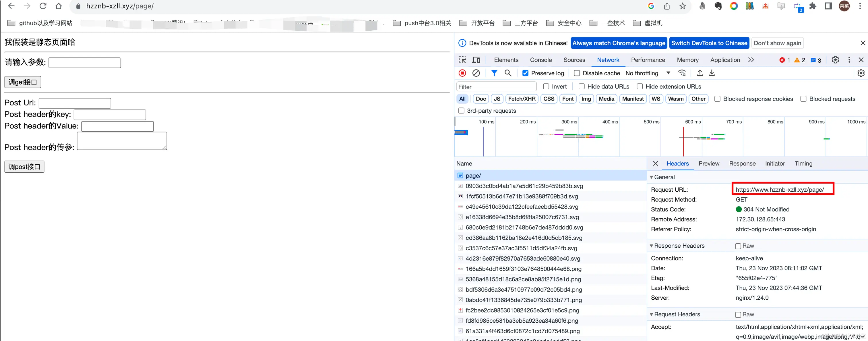Clear the network log

click(476, 73)
